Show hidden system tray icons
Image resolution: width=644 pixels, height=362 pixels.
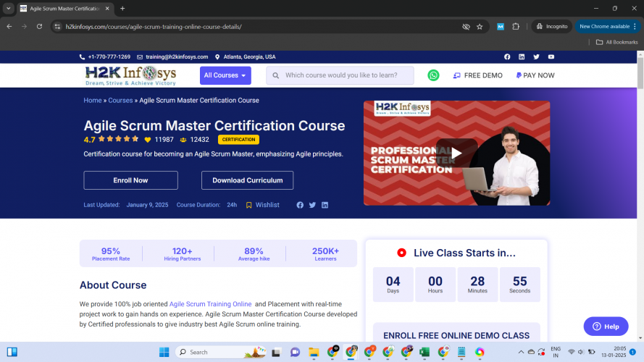[x=521, y=352]
